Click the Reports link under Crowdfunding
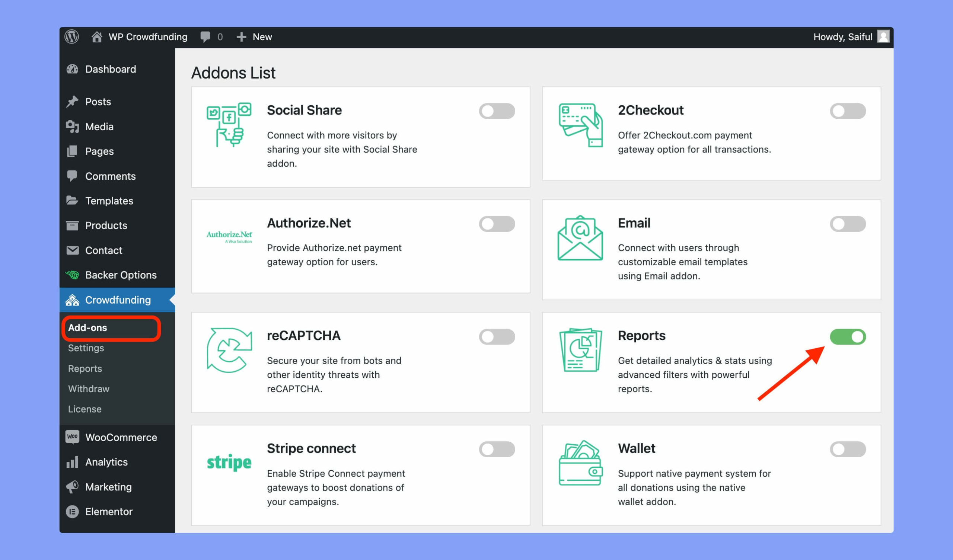 click(85, 368)
